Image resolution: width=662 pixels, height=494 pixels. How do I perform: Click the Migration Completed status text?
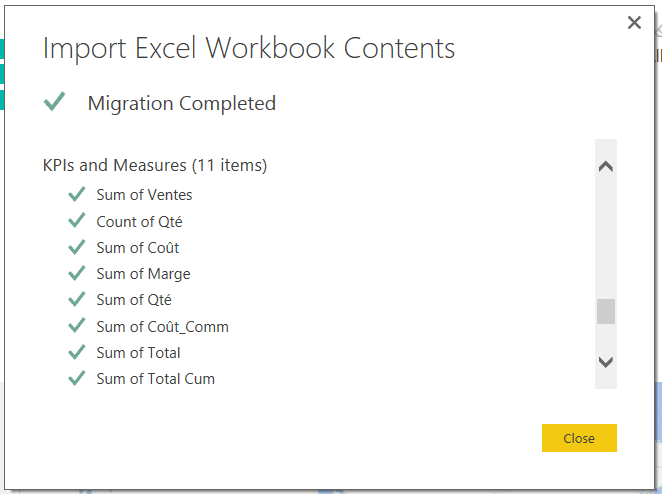pyautogui.click(x=181, y=103)
